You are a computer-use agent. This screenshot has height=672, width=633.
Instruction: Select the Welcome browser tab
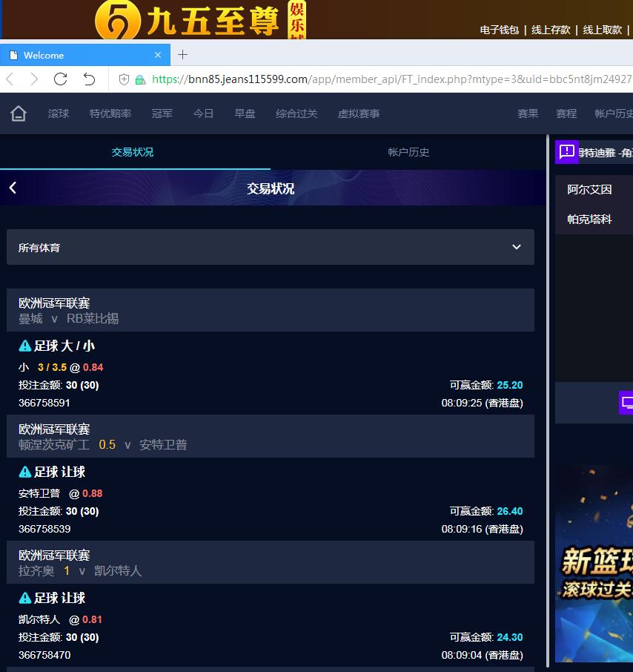point(85,55)
